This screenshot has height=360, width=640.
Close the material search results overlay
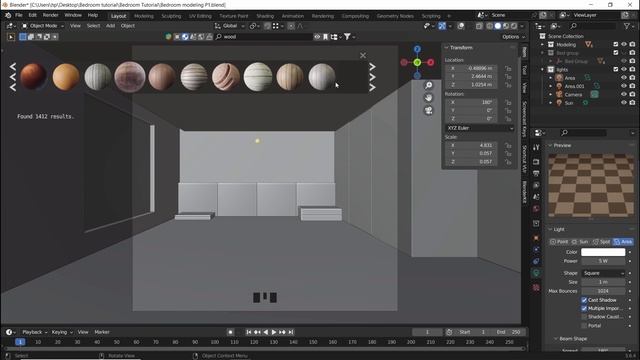click(x=363, y=56)
